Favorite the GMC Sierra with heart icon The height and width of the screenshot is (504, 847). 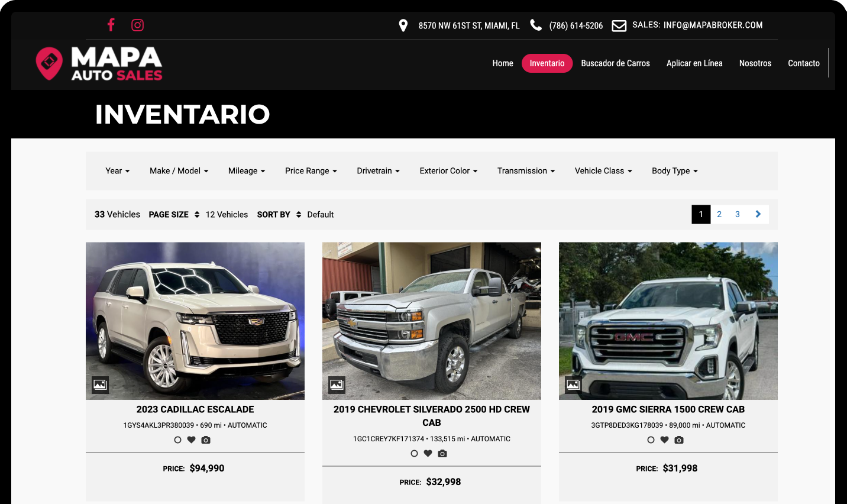coord(664,440)
